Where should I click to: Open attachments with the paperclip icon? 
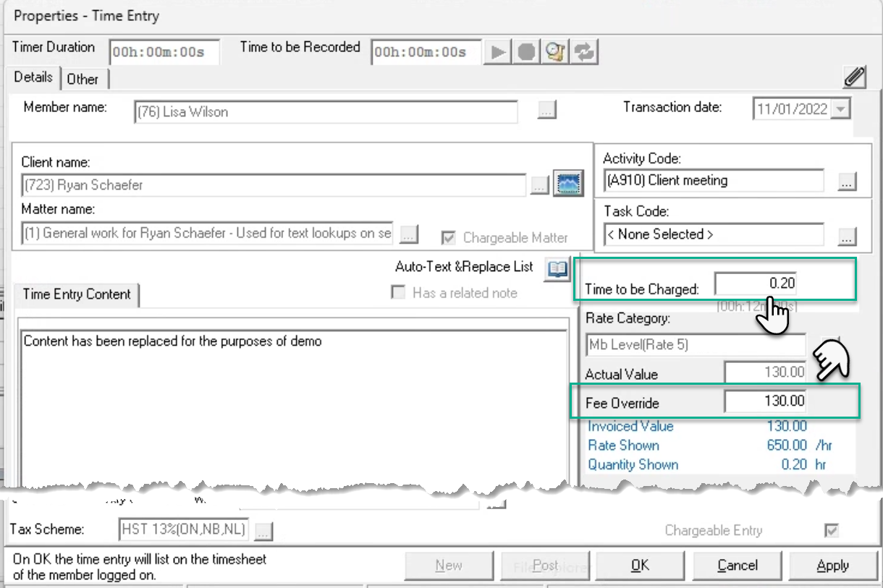tap(855, 76)
